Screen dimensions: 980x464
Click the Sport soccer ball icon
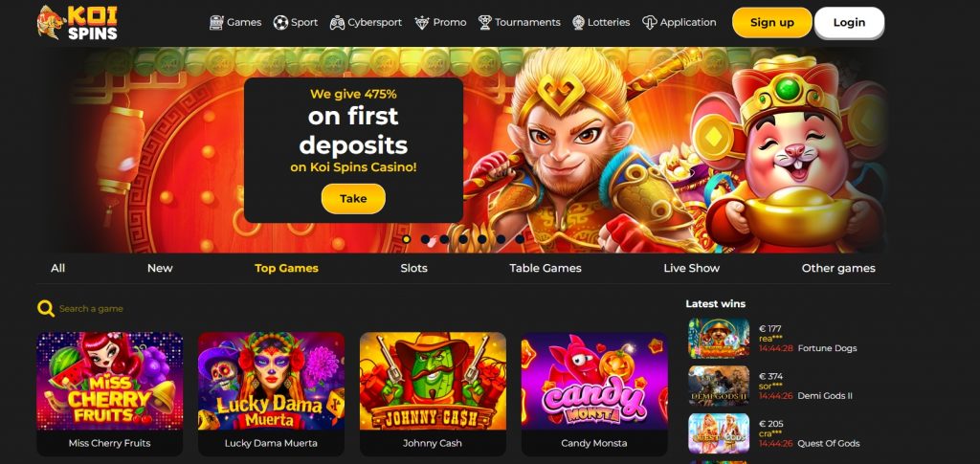[280, 22]
